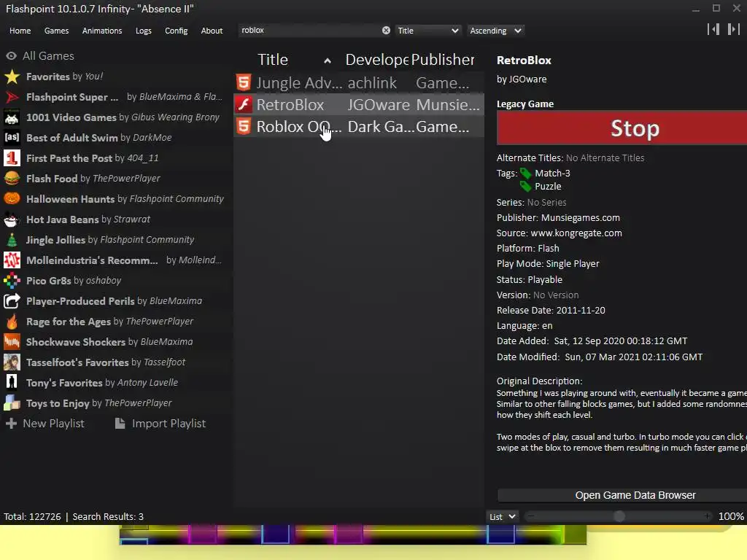Toggle the right sidebar visibility
Viewport: 747px width, 560px height.
[x=734, y=29]
